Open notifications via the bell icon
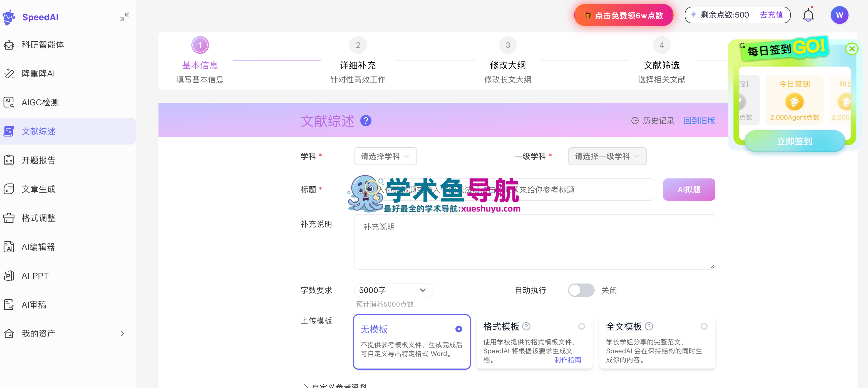Viewport: 868px width, 388px height. [808, 15]
